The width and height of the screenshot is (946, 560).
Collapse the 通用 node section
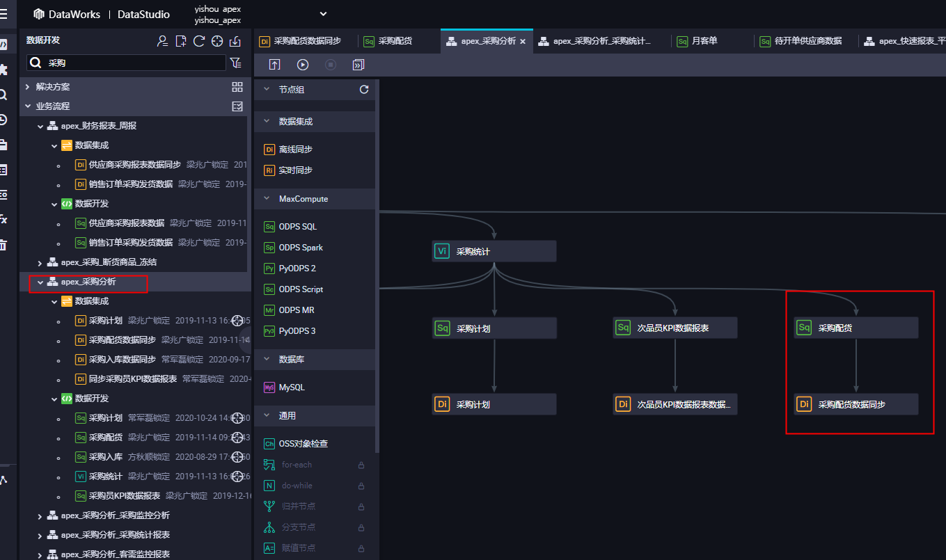tap(267, 416)
